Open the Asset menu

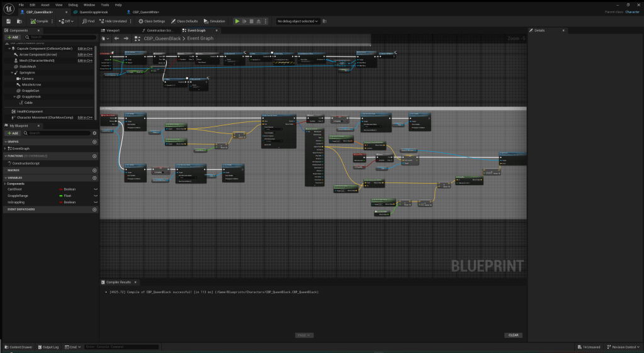tap(45, 4)
